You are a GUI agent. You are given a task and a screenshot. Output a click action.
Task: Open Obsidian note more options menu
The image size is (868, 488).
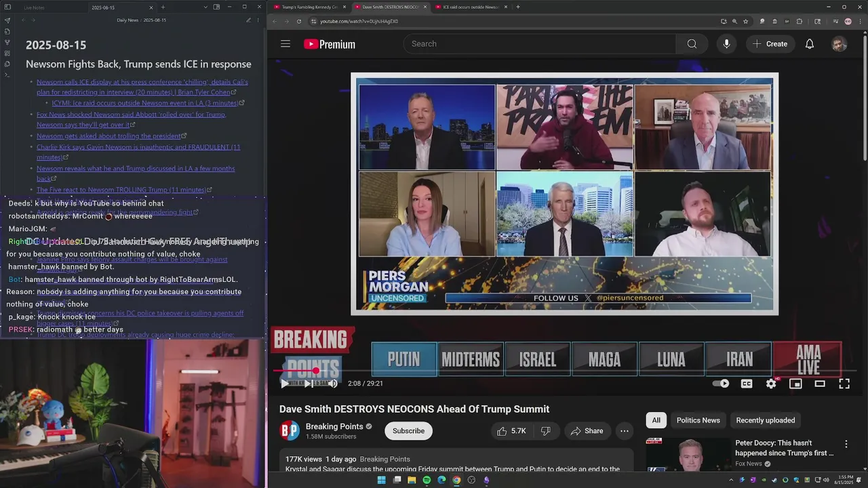pyautogui.click(x=258, y=20)
